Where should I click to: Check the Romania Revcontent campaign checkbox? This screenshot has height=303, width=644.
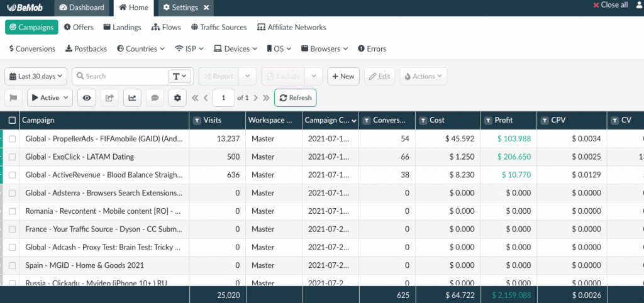(x=13, y=211)
